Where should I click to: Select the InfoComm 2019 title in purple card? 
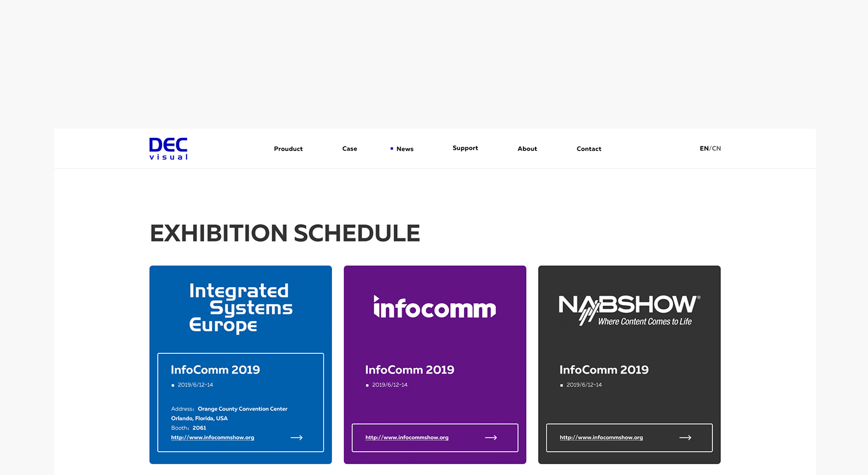point(410,370)
